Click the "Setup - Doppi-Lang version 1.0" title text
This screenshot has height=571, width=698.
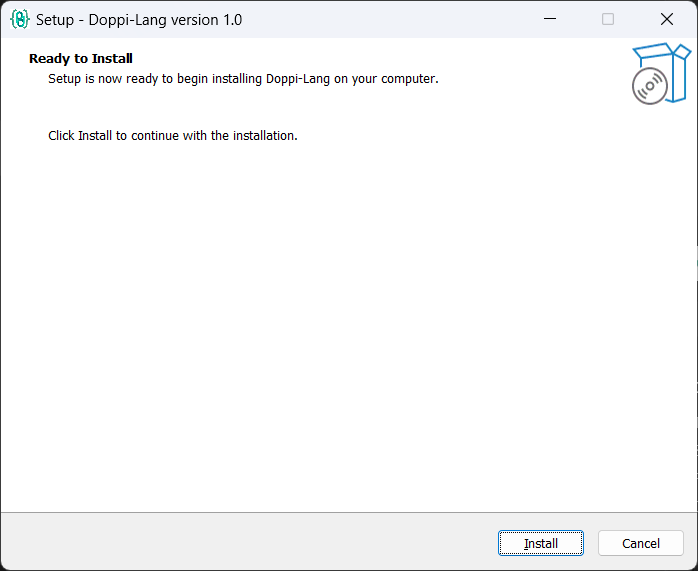click(x=139, y=20)
